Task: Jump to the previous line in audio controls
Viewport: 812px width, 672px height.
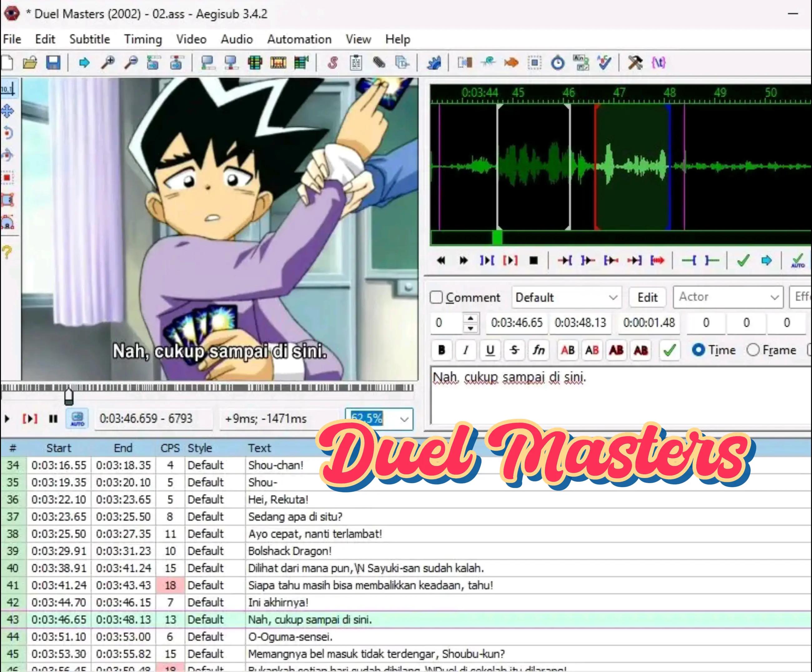Action: tap(441, 261)
